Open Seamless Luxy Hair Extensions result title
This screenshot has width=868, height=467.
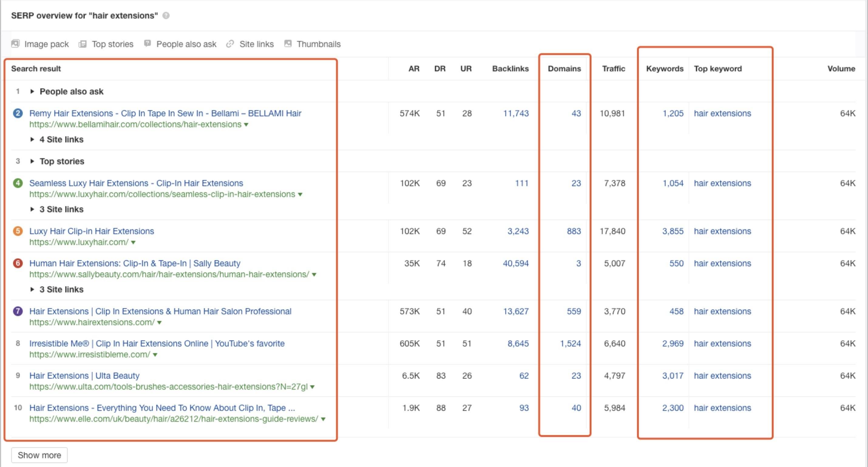click(x=136, y=183)
